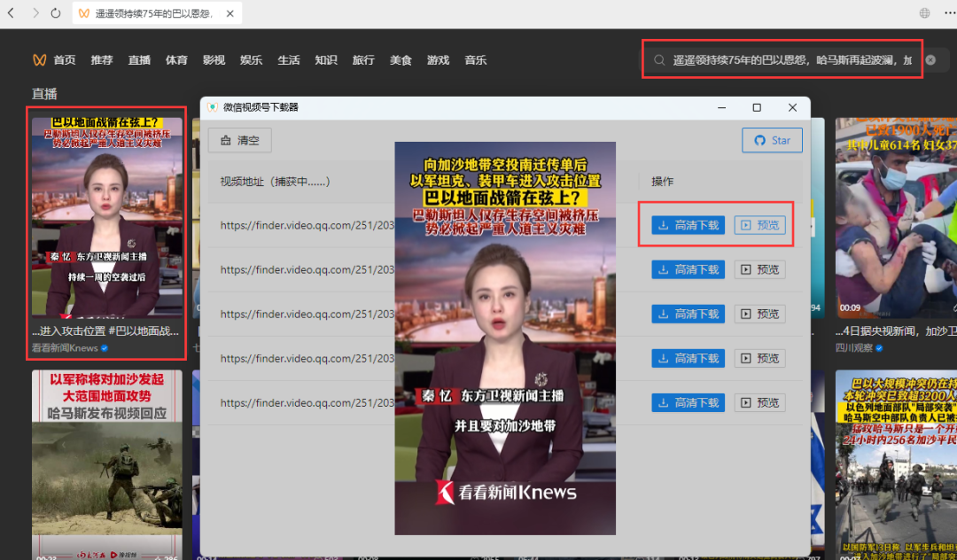Open the 直播 navigation item
957x560 pixels.
139,59
